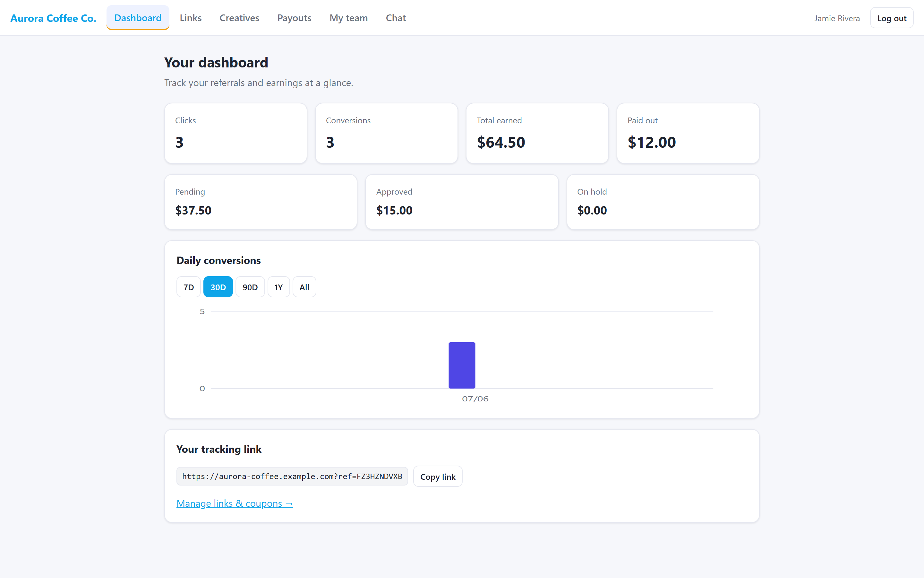This screenshot has width=924, height=578.
Task: Click the Log out button
Action: tap(892, 18)
